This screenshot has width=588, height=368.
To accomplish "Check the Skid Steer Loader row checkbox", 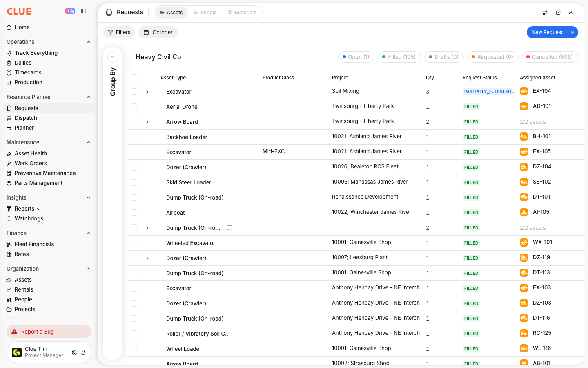I will click(x=134, y=182).
